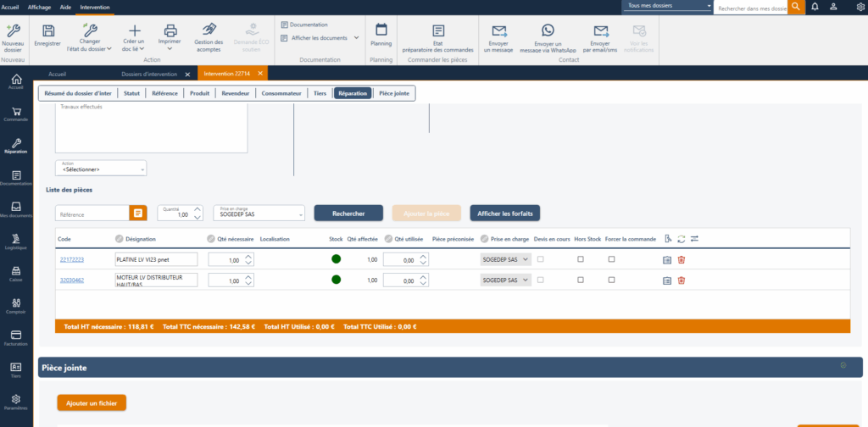This screenshot has width=868, height=427.
Task: Click the Référence input field
Action: [92, 213]
